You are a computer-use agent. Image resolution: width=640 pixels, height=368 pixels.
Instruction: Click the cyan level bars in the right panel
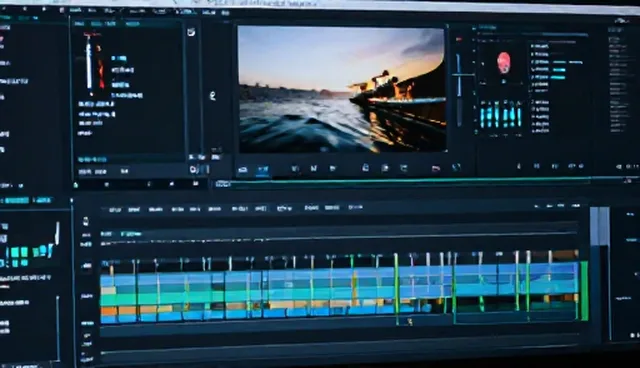coord(501,116)
